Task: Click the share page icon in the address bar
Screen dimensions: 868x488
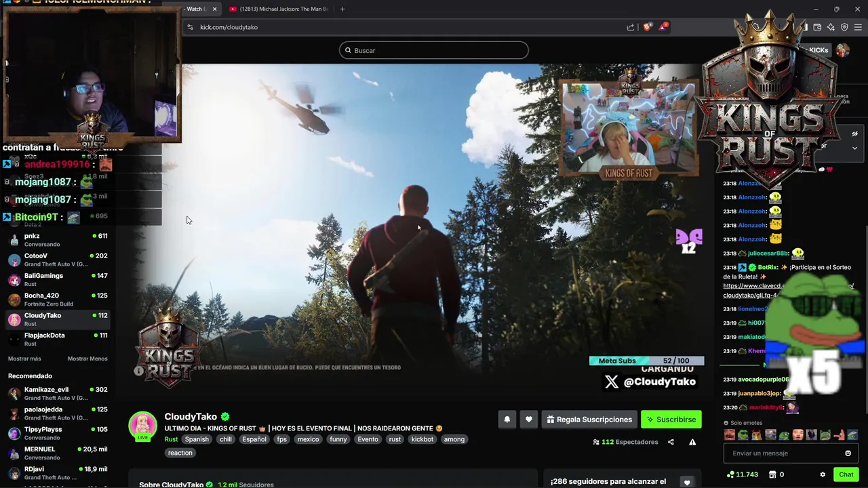Action: click(x=631, y=27)
